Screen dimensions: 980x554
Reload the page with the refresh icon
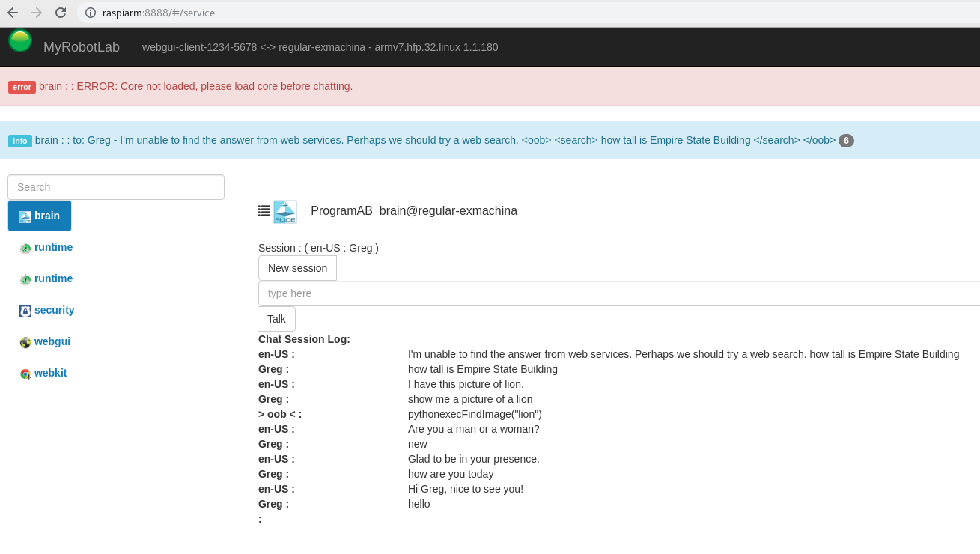[x=61, y=13]
